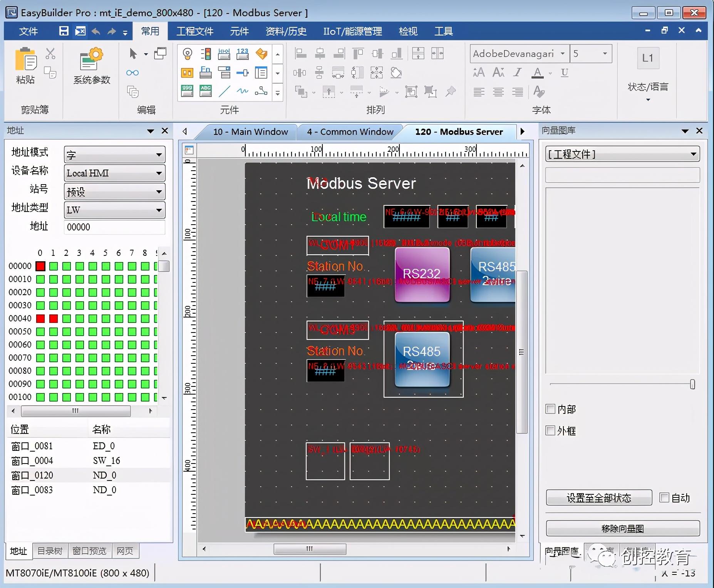The width and height of the screenshot is (714, 588).
Task: Select second red cell in row 00040
Action: [x=54, y=318]
